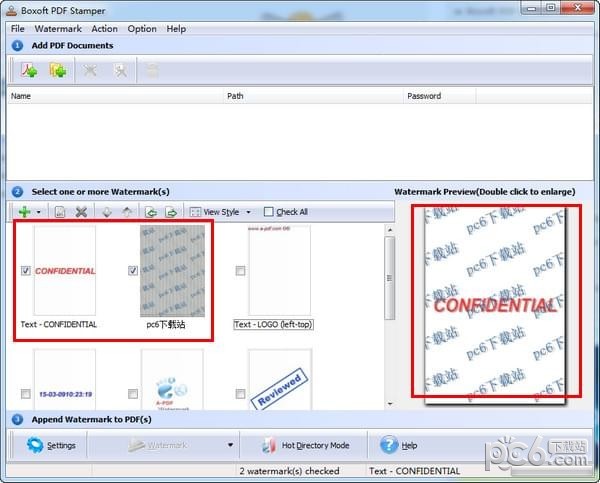Select the CONFIDENTIAL watermark thumbnail
Image resolution: width=600 pixels, height=483 pixels.
tap(65, 271)
